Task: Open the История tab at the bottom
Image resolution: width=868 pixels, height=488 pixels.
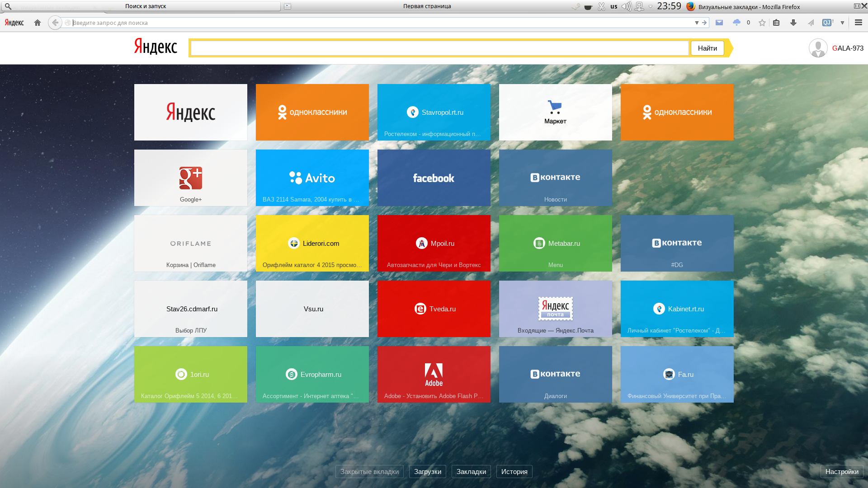Action: pos(514,472)
